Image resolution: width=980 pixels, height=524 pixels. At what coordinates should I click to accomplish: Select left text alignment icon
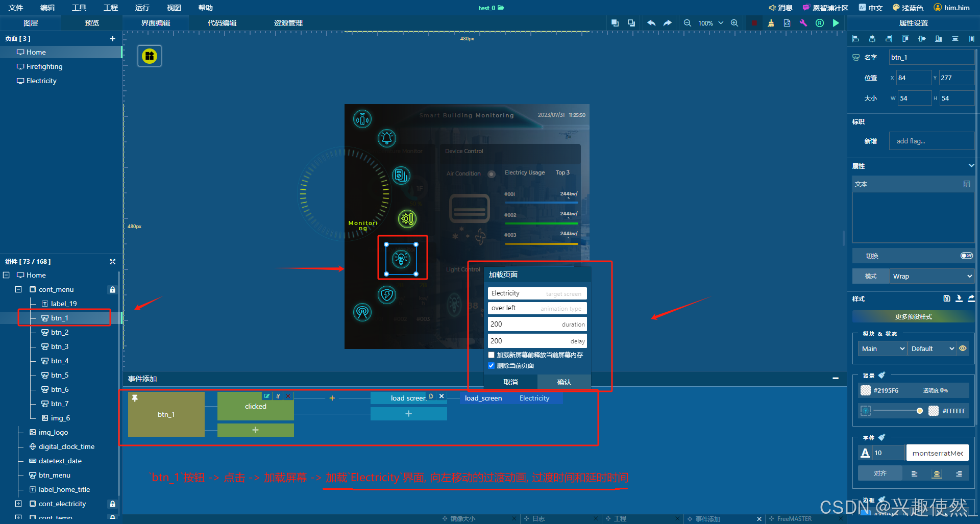[914, 474]
